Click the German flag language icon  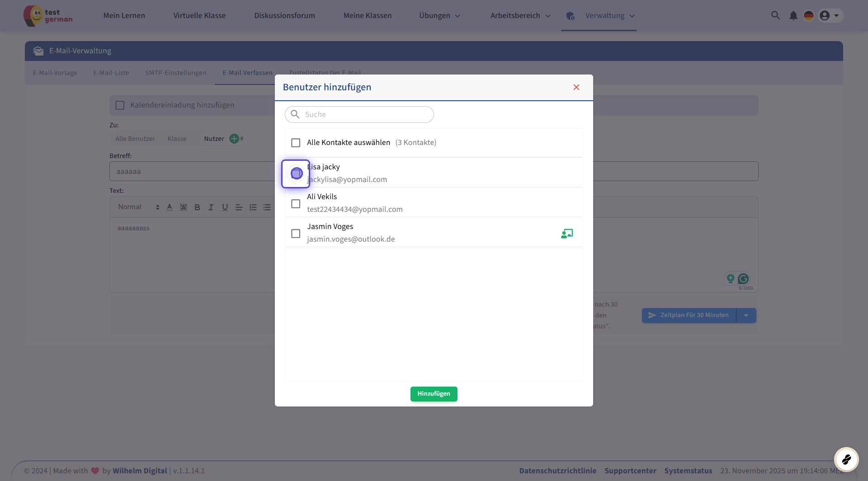pos(808,16)
